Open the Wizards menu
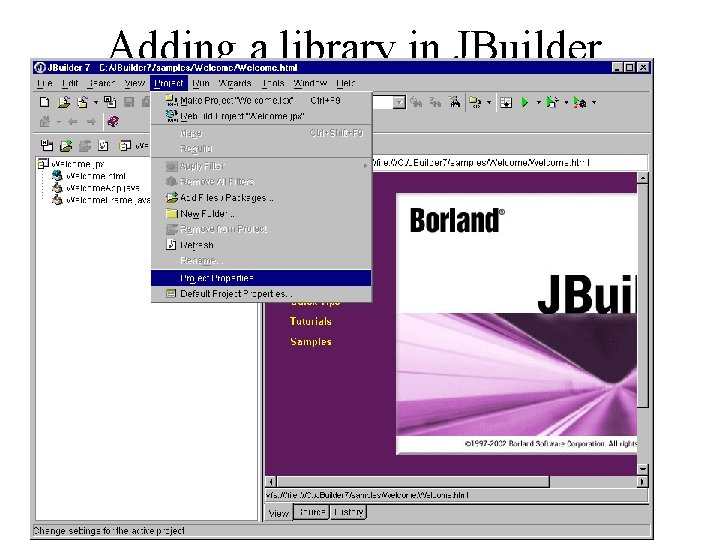 coord(235,83)
